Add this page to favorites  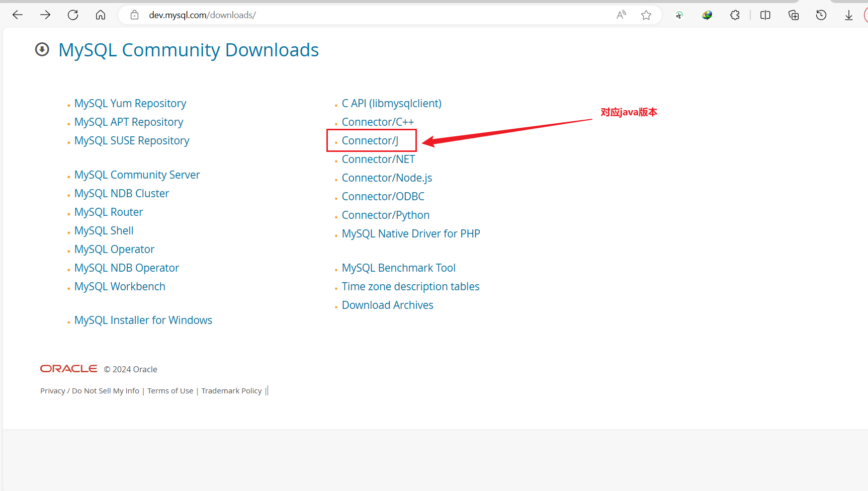[x=646, y=15]
